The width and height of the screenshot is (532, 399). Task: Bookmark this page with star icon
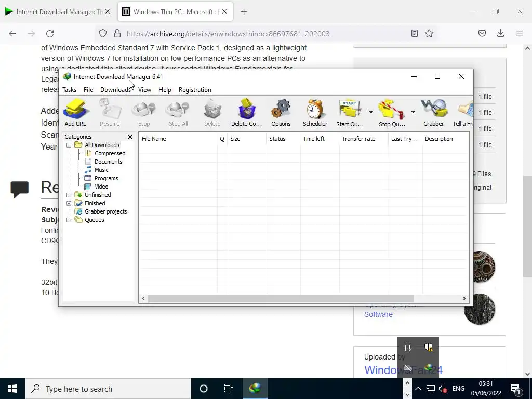tap(429, 33)
